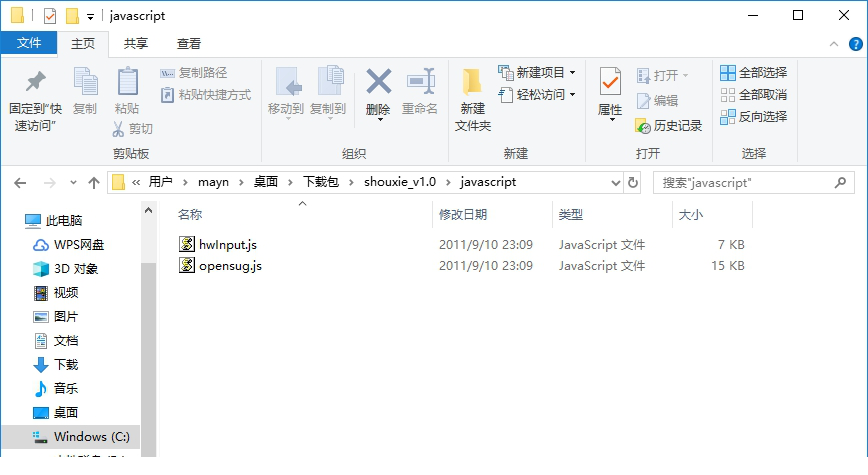This screenshot has width=868, height=475.
Task: Click mayn in address breadcrumb
Action: [x=213, y=182]
